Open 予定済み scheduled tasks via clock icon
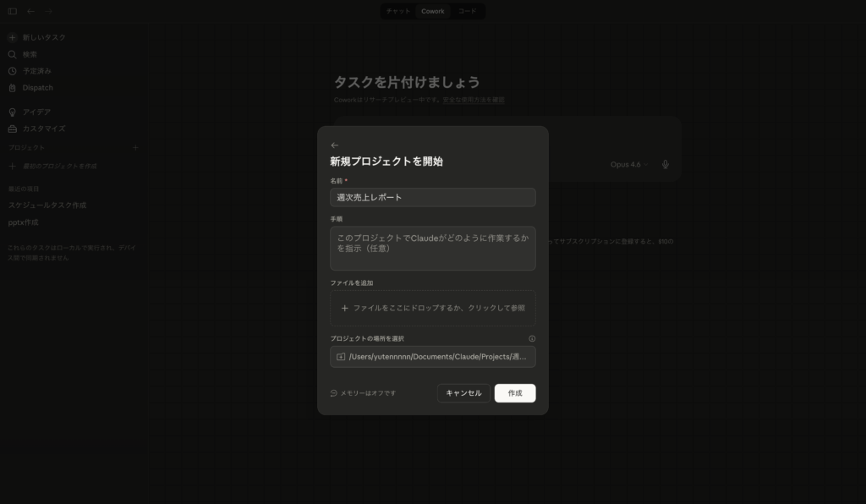Image resolution: width=866 pixels, height=504 pixels. (11, 71)
